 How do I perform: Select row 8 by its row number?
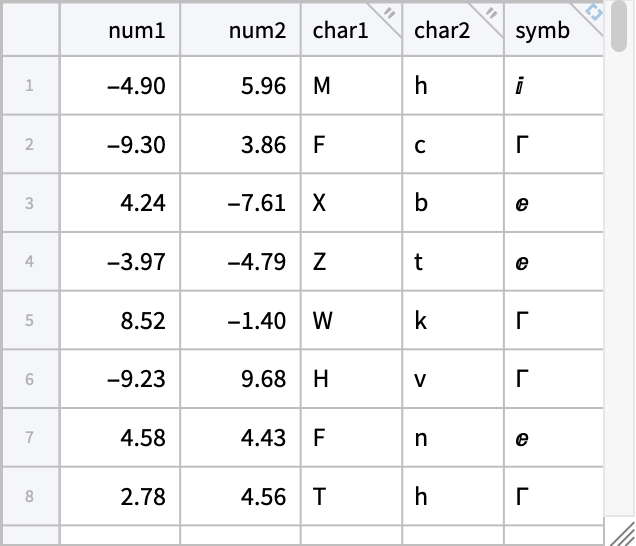[x=30, y=496]
